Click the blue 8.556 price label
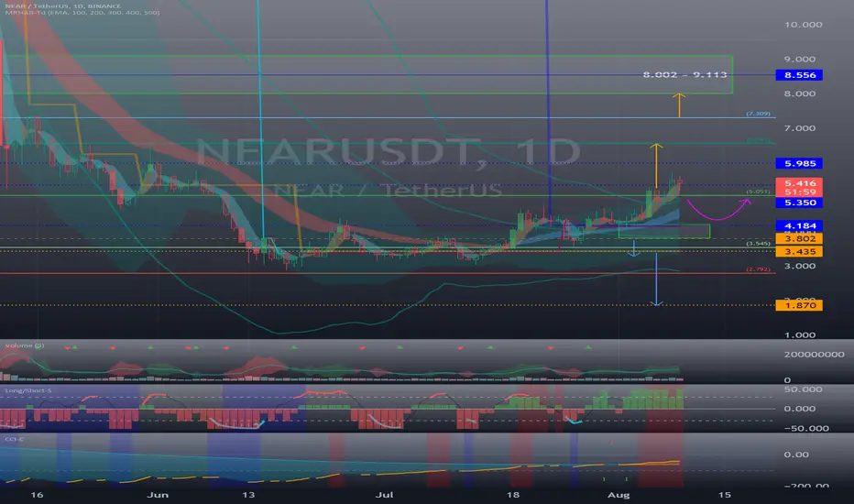The image size is (854, 504). click(x=799, y=75)
